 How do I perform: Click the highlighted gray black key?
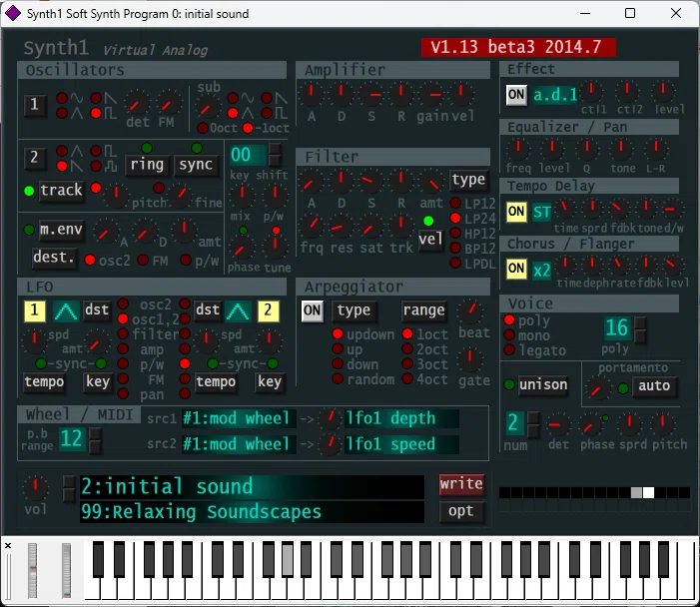click(288, 560)
